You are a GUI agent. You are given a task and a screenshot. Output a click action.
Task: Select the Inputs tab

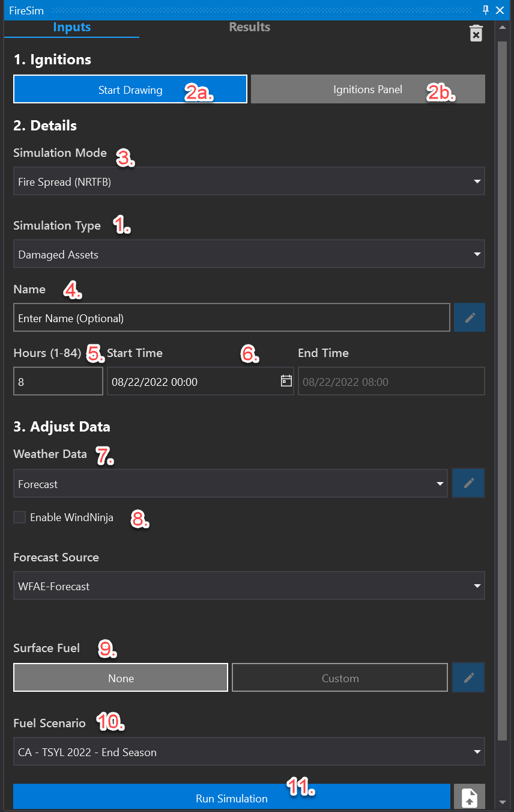(71, 27)
